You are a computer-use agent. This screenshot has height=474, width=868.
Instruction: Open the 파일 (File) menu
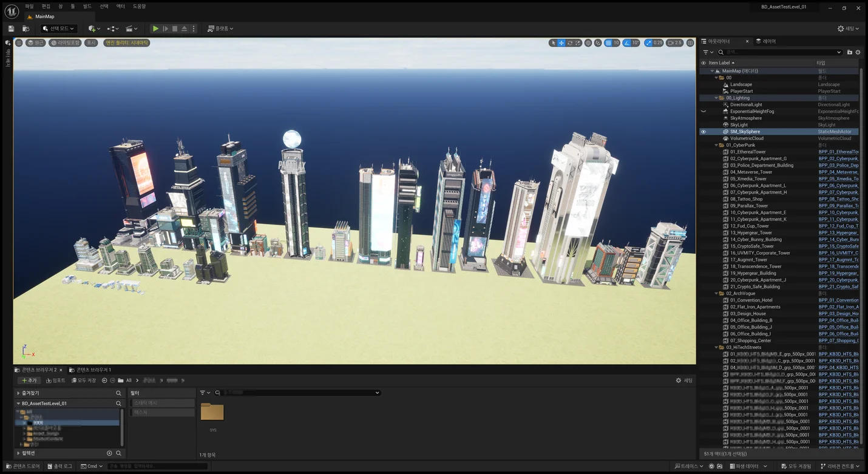[x=29, y=6]
